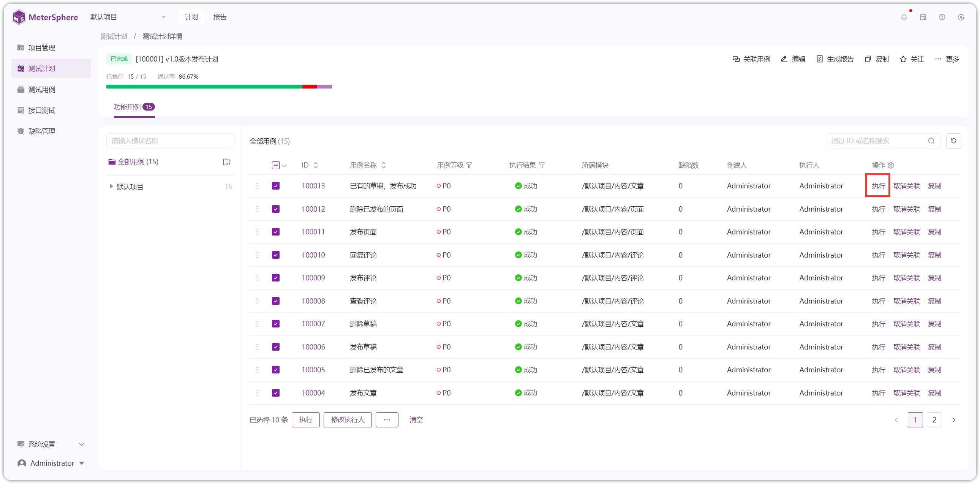Viewport: 980px width, 484px height.
Task: Uncheck the checkbox for case 100010
Action: 276,255
